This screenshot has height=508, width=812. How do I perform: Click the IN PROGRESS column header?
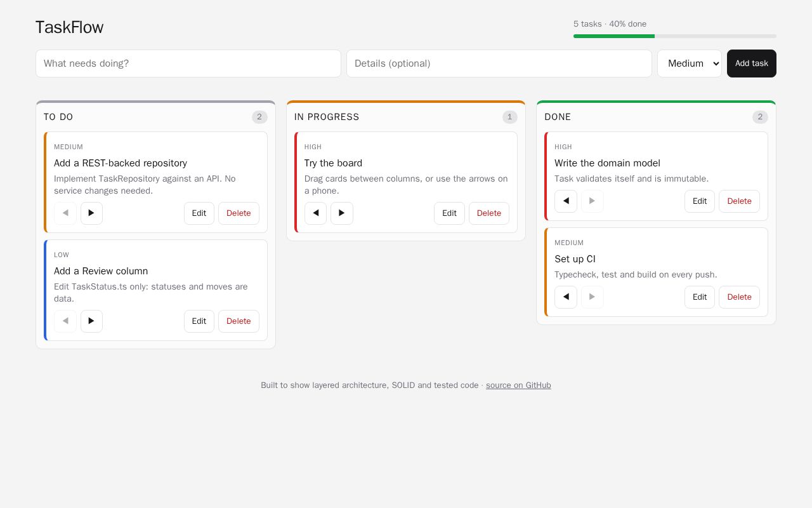[x=327, y=117]
